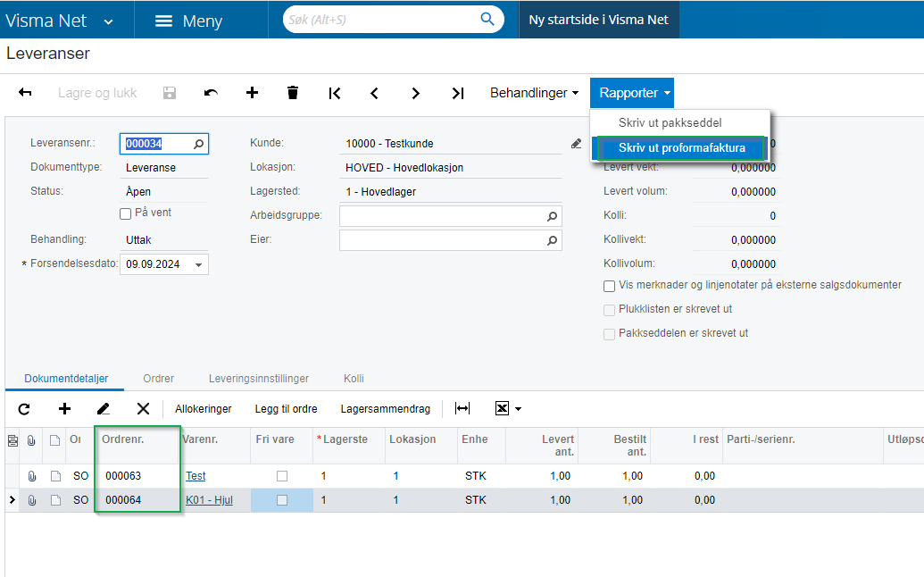Viewport: 924px width, 577px height.
Task: Click the delete trash can icon
Action: click(293, 93)
